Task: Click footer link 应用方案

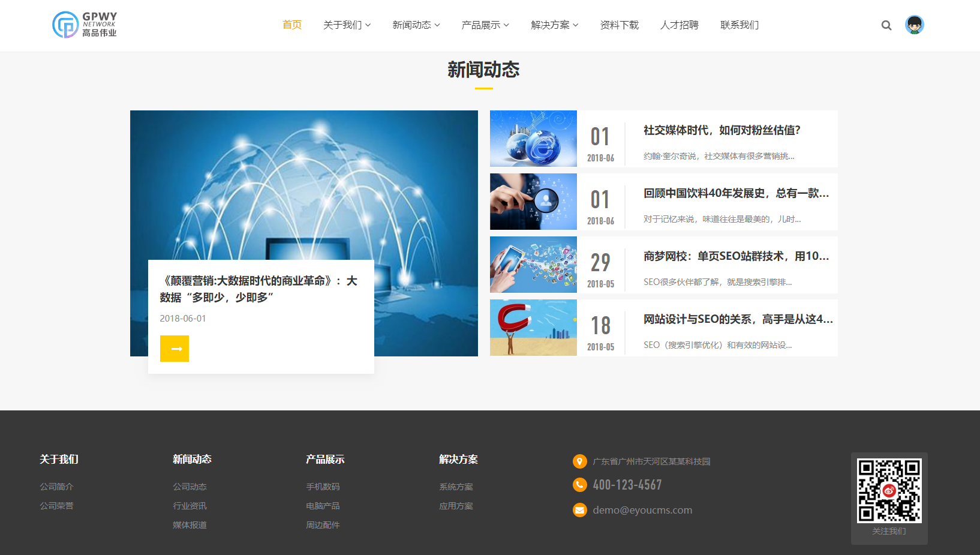Action: (x=456, y=506)
